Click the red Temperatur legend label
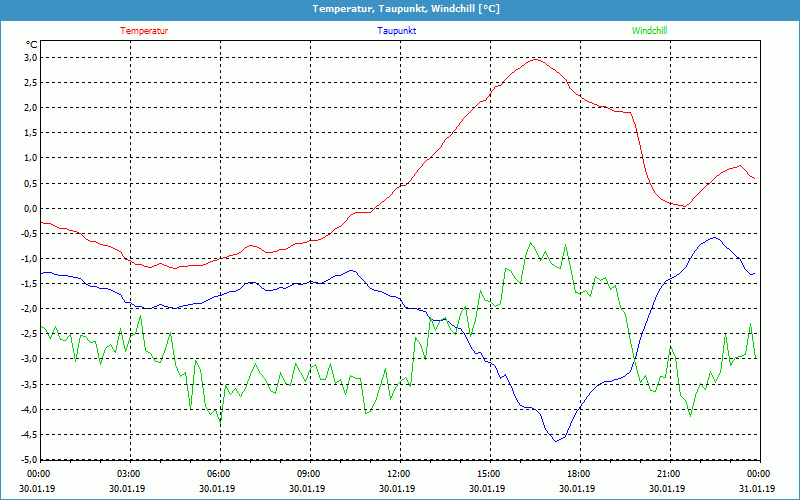800x500 pixels. coord(144,31)
